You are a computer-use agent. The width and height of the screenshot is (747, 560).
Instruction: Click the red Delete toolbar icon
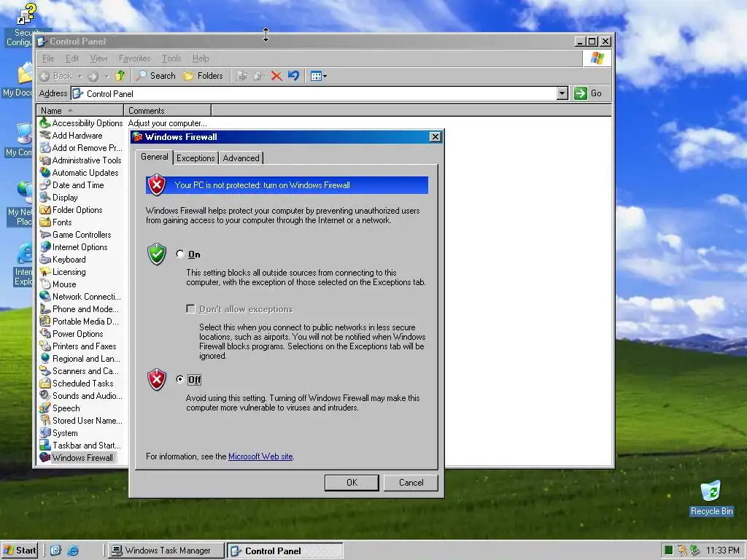click(276, 76)
